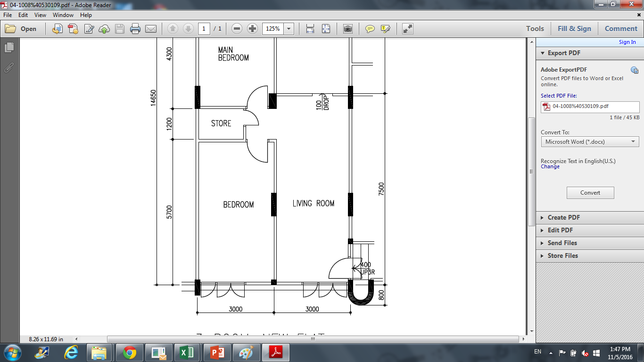Click the Send file by email icon

click(x=151, y=29)
